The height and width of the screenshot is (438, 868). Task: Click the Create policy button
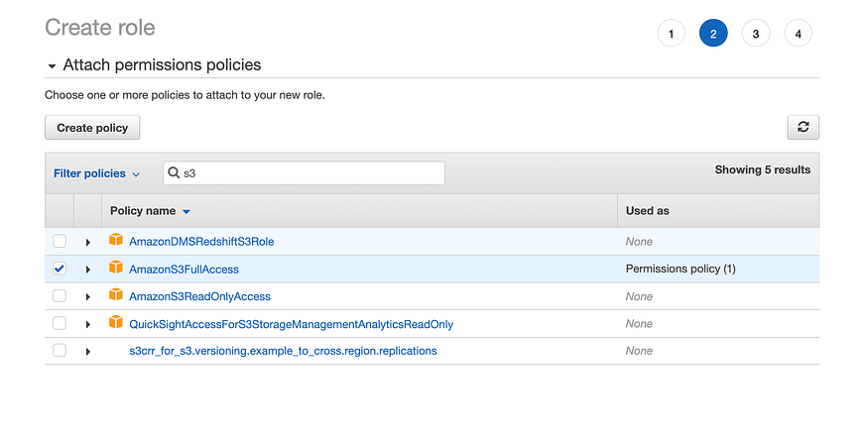pyautogui.click(x=92, y=128)
